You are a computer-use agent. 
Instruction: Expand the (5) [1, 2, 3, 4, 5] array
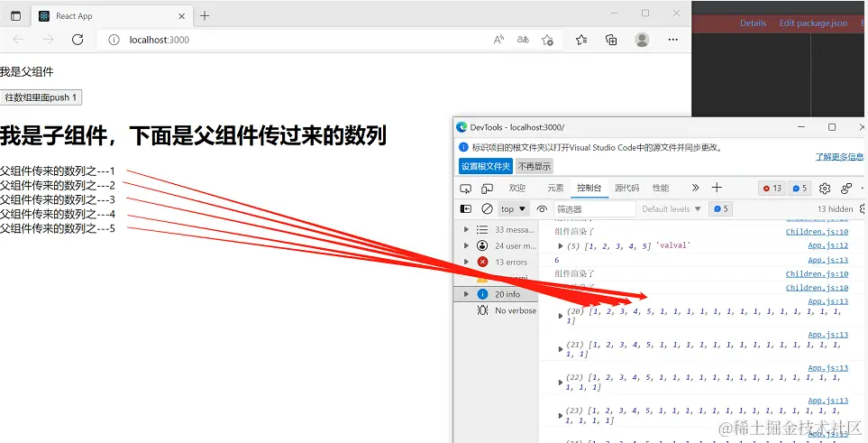561,245
